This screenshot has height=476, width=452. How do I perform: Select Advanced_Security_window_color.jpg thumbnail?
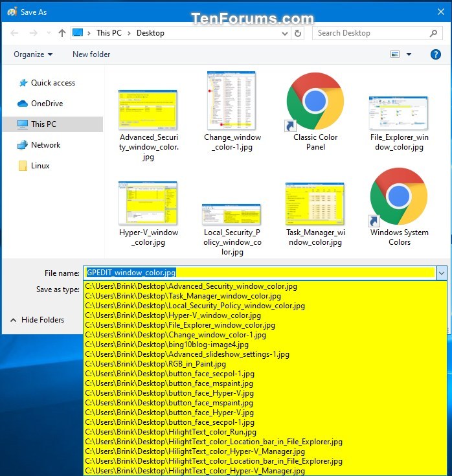coord(148,110)
